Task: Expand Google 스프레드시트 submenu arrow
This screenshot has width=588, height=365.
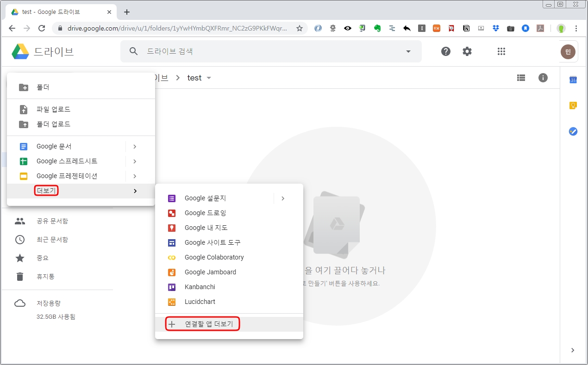Action: tap(135, 161)
